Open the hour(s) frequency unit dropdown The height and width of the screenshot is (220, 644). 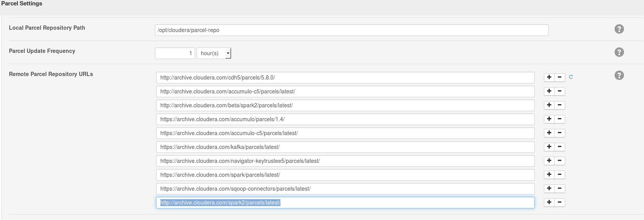pyautogui.click(x=214, y=53)
